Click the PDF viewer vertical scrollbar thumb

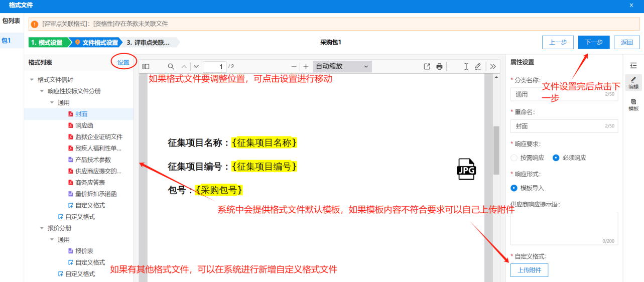click(496, 150)
